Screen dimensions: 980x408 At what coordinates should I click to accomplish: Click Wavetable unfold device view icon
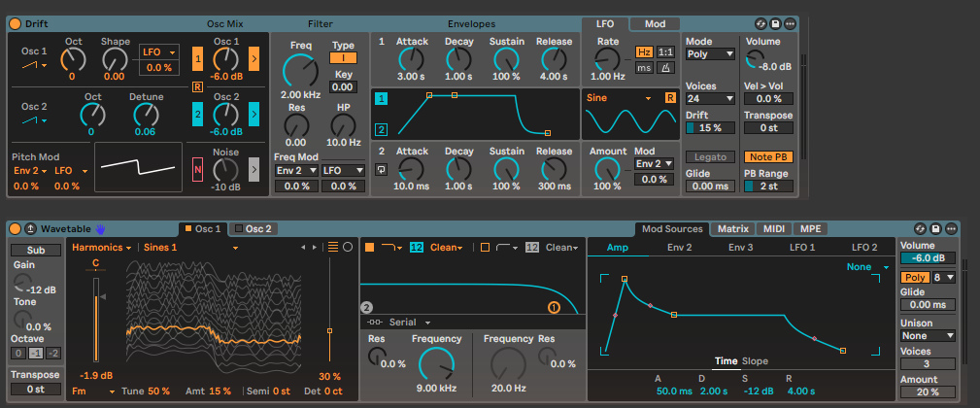point(30,228)
